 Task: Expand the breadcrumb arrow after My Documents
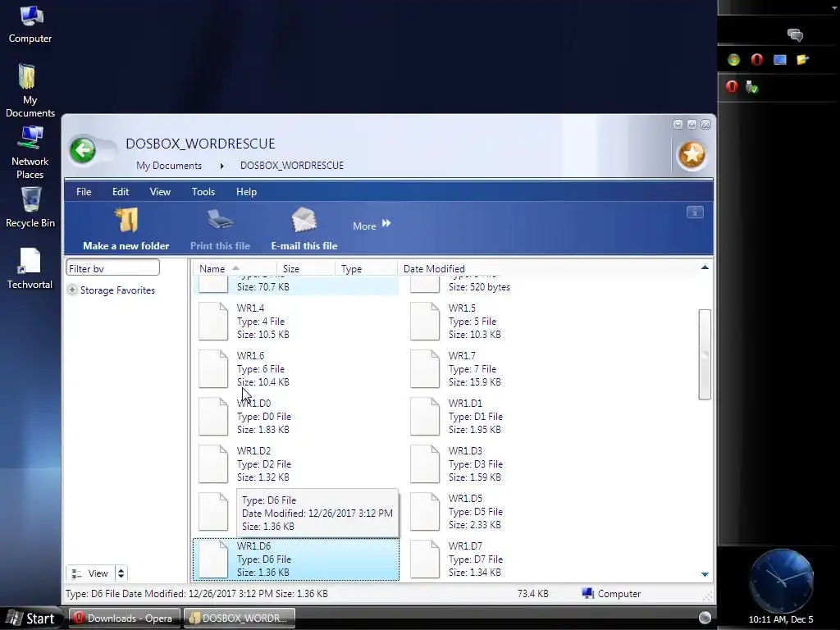click(x=221, y=166)
